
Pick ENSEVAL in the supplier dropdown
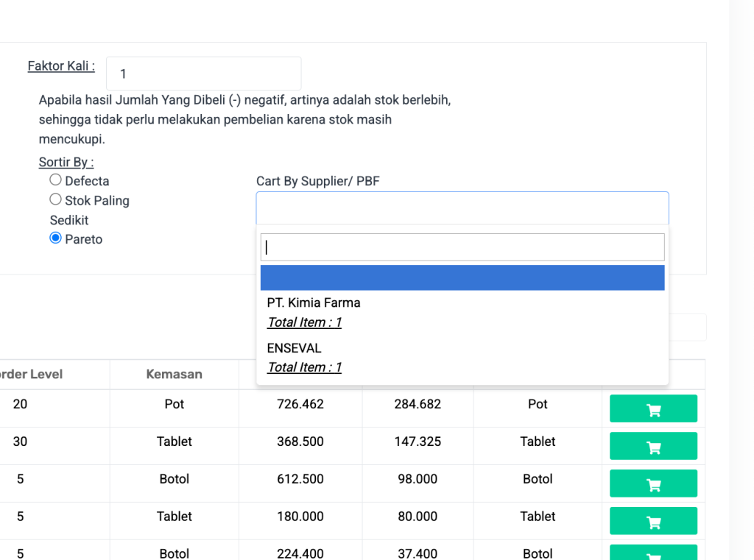point(294,348)
